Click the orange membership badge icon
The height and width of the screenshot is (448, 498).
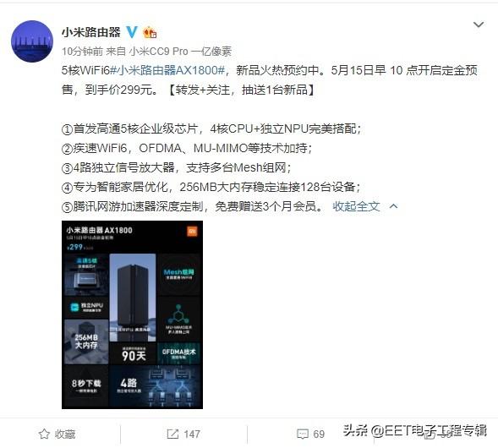pyautogui.click(x=150, y=32)
